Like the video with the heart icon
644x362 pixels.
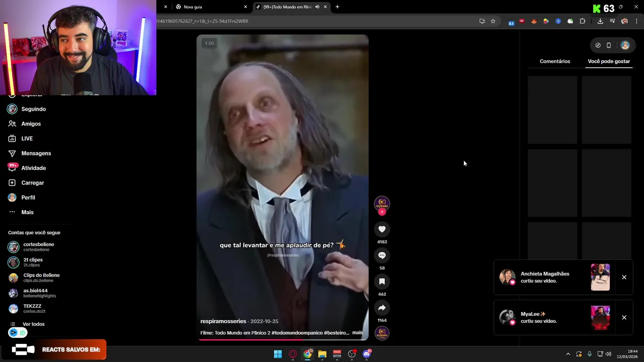coord(382,229)
